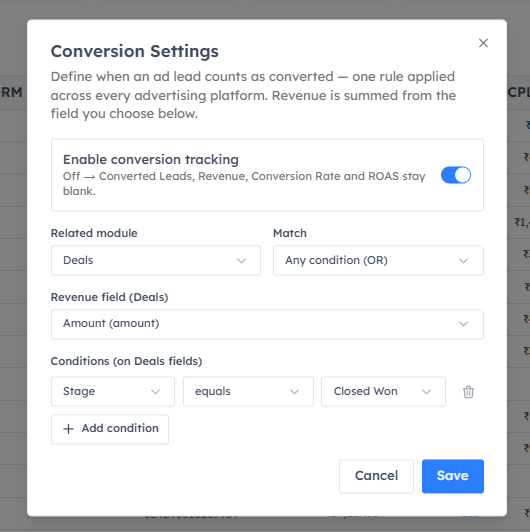
Task: Open the Related module dropdown showing Deals
Action: [x=156, y=260]
